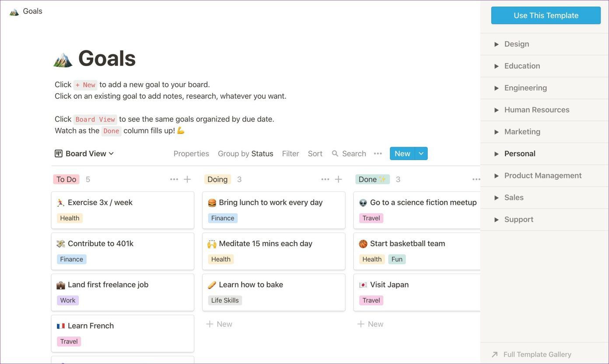Screen dimensions: 609x364
Task: Add a new card under Doing
Action: coord(219,324)
